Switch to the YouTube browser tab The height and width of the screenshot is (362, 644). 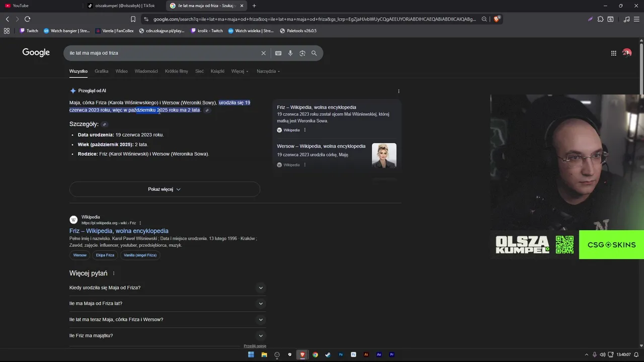[x=42, y=6]
